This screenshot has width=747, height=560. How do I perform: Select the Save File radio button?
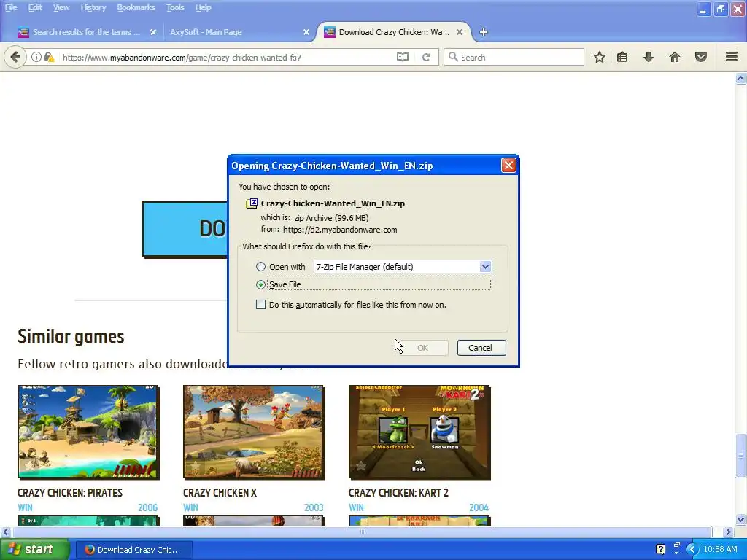[260, 284]
